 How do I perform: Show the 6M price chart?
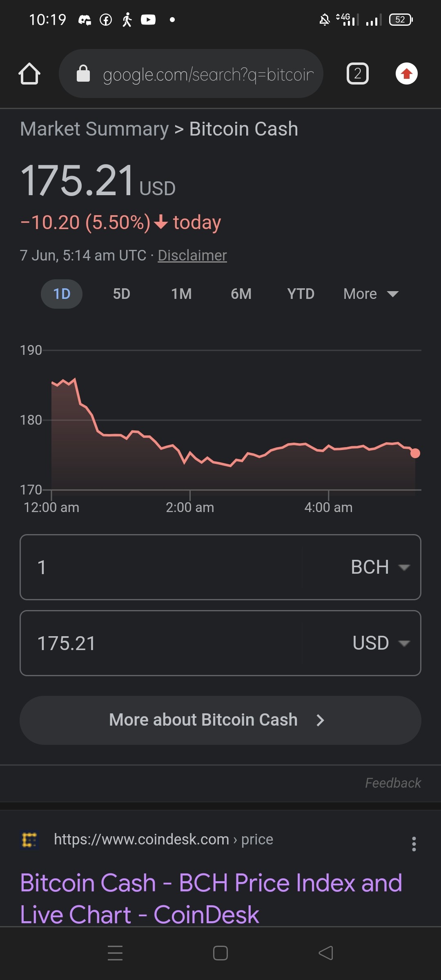point(241,294)
